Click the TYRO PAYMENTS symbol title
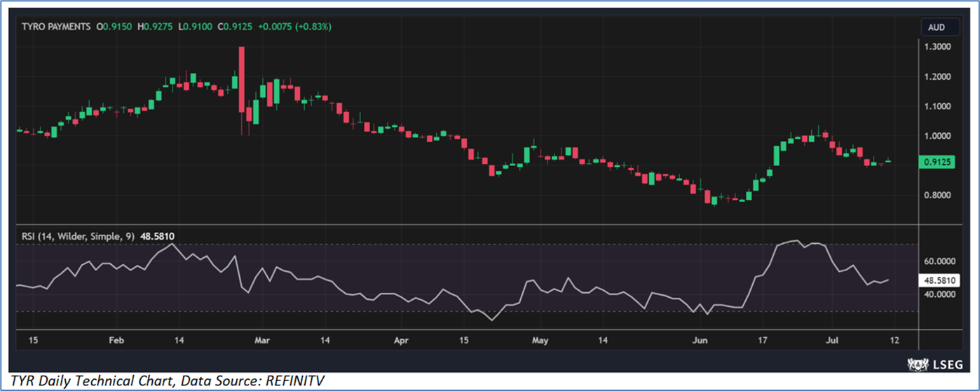Screen dimensions: 980x391 pos(56,26)
